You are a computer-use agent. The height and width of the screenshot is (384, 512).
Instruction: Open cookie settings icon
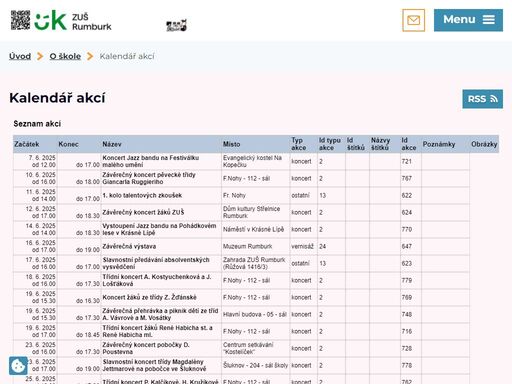18,366
